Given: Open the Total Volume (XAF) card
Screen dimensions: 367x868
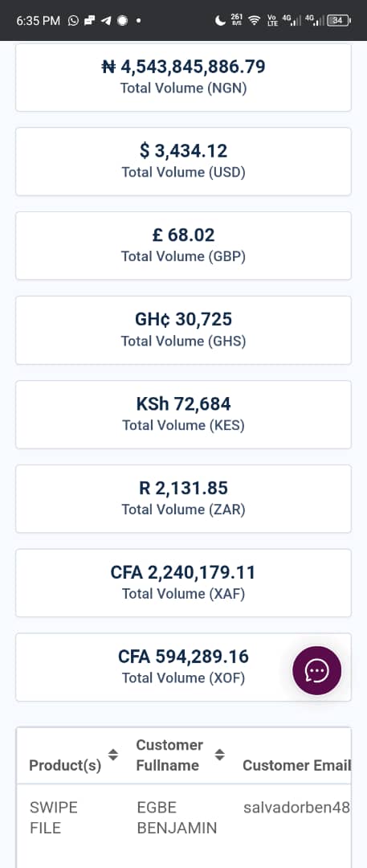Looking at the screenshot, I should [183, 583].
